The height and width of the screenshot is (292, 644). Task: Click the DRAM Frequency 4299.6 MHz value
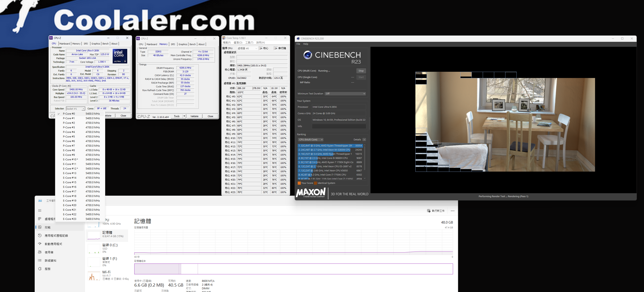coord(185,68)
